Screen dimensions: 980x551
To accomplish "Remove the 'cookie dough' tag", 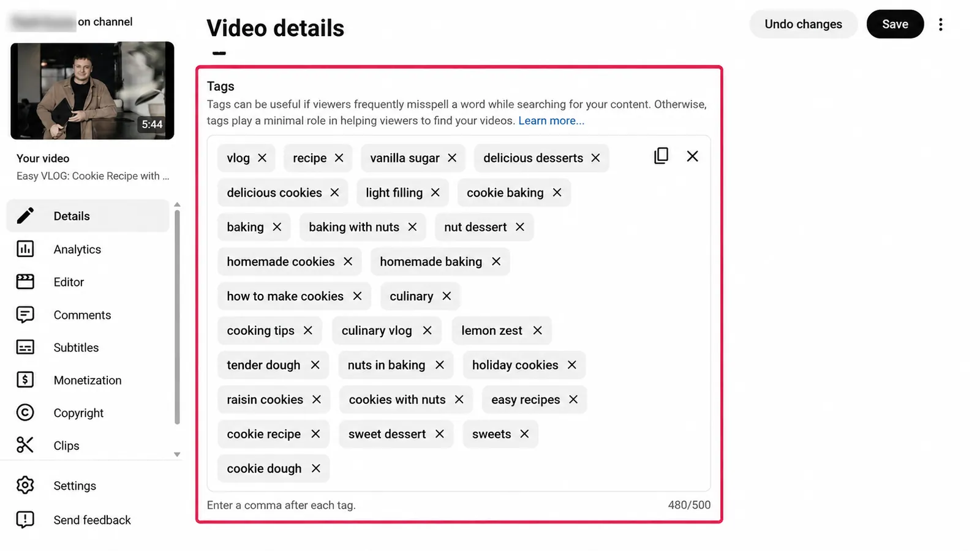I will point(316,468).
